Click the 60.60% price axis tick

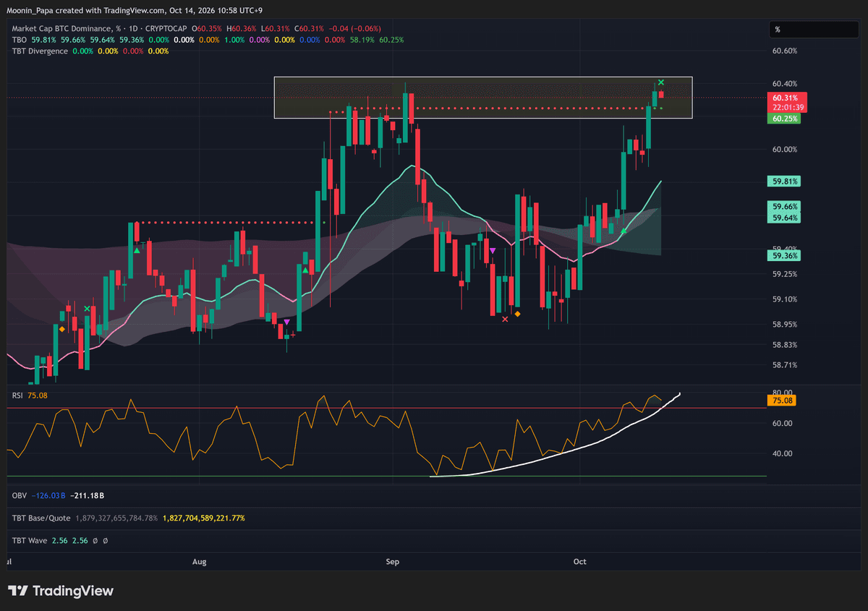pos(785,51)
